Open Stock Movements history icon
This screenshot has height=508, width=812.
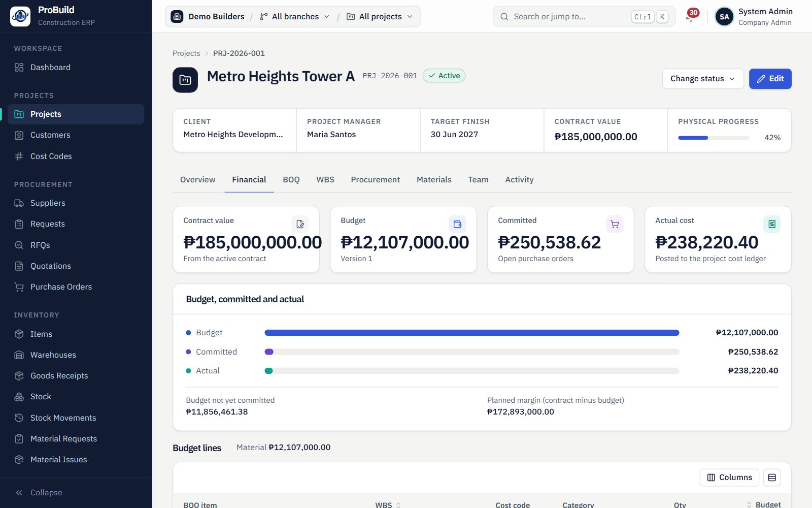coord(19,418)
